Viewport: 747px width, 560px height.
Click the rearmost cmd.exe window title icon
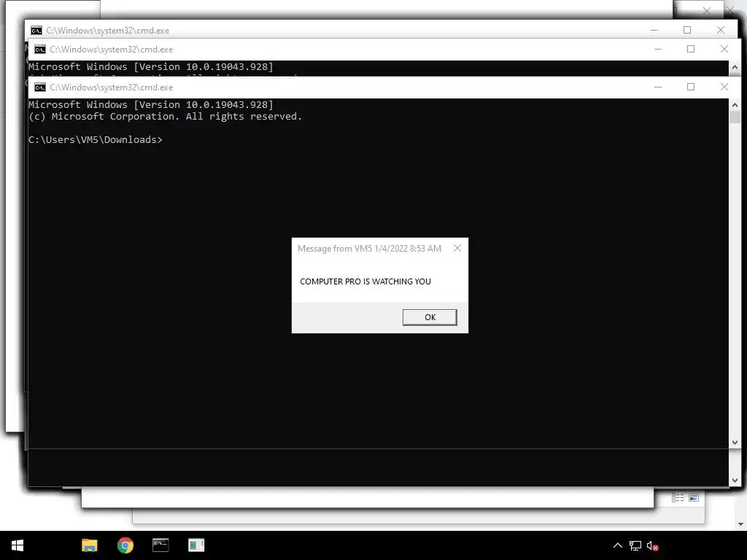pos(36,31)
